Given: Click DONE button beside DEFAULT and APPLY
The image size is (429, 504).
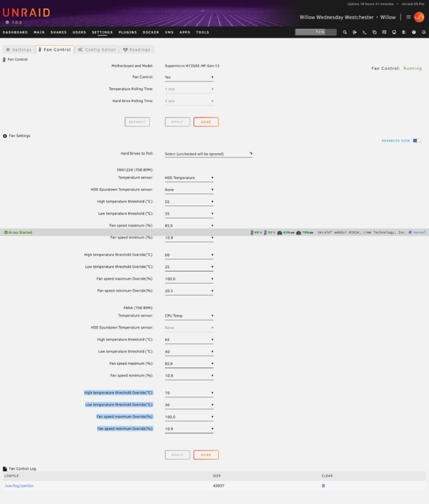Looking at the screenshot, I should click(x=206, y=122).
